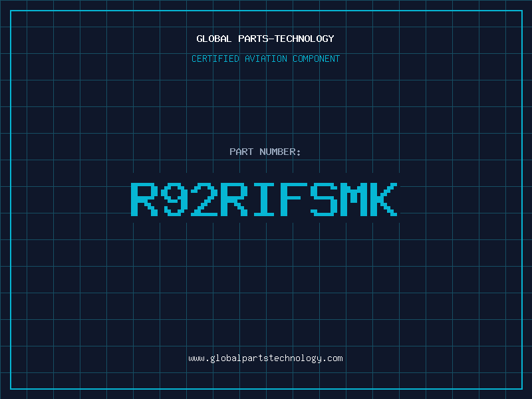Open the www.globalpartstechnology.com link
532x399 pixels.
click(x=265, y=358)
